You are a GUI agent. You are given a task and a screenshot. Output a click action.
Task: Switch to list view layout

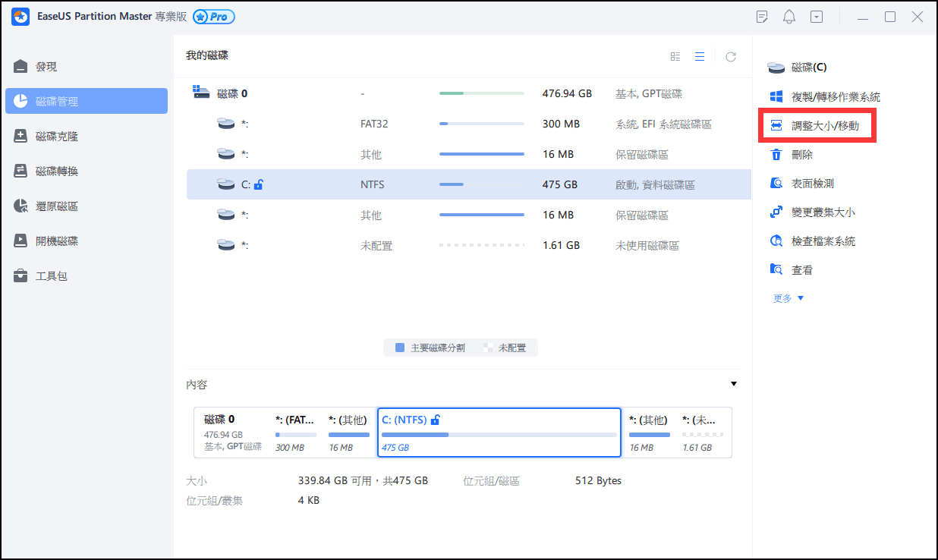699,55
